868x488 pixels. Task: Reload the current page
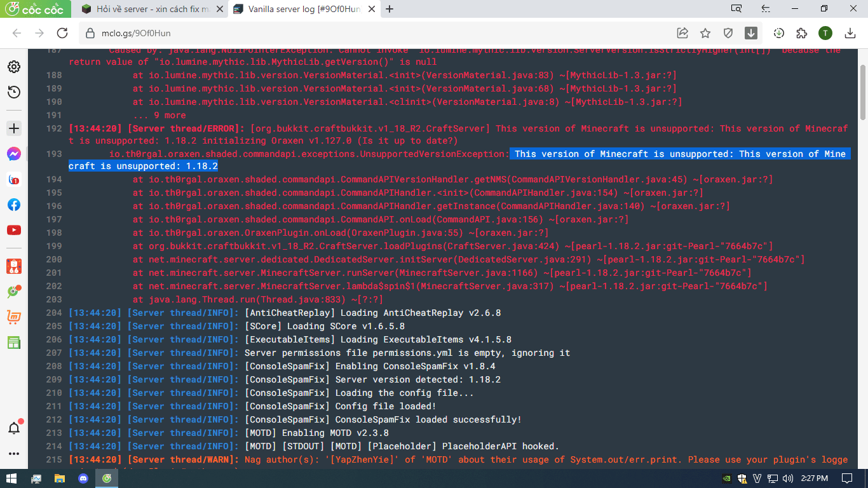tap(62, 33)
